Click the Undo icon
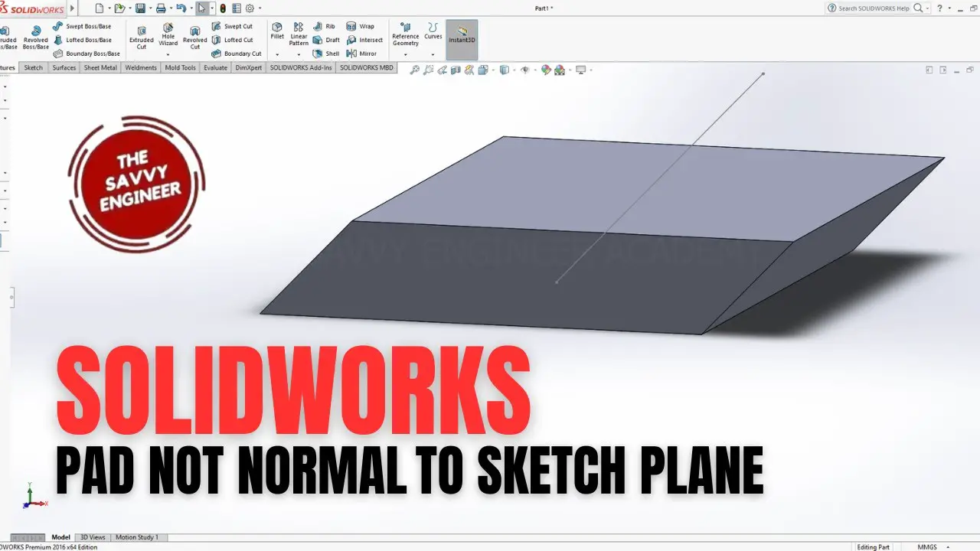 click(181, 8)
